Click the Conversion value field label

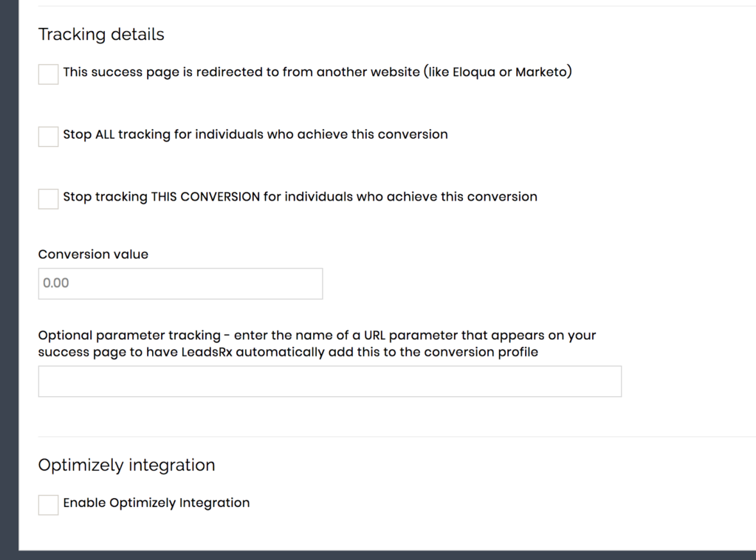(93, 254)
